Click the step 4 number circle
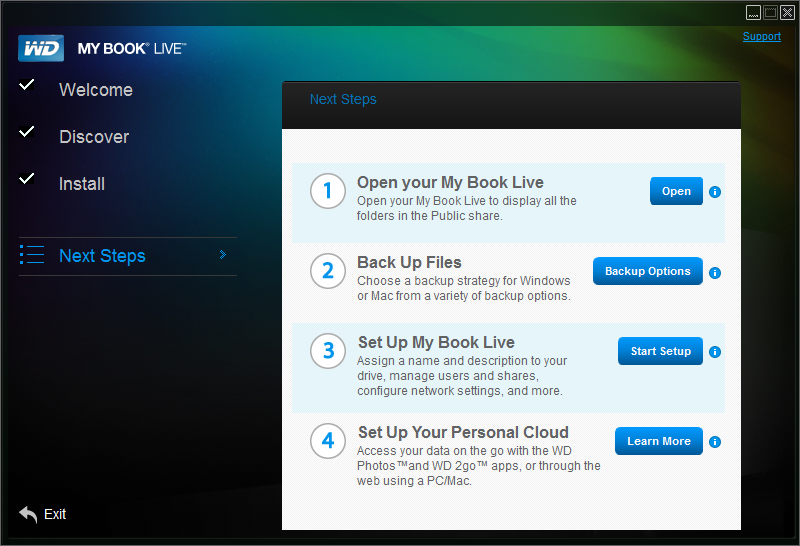The width and height of the screenshot is (800, 546). click(328, 441)
